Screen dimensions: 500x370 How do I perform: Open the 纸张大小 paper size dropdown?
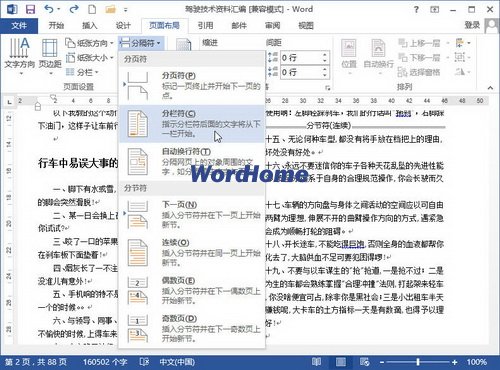[x=89, y=58]
